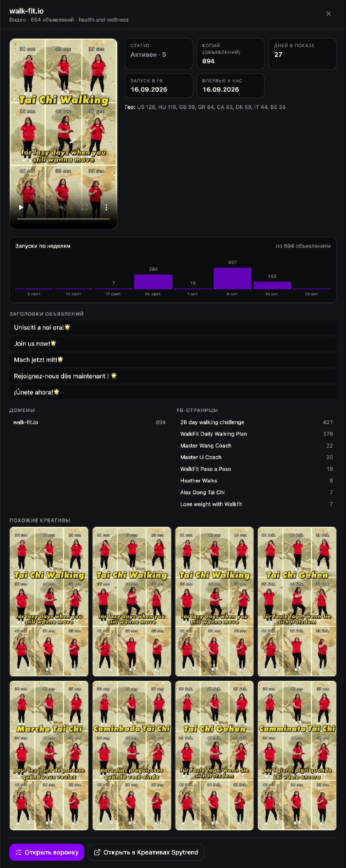Click the headline 'Unisciti a noi ora!'
The width and height of the screenshot is (346, 868).
[173, 327]
